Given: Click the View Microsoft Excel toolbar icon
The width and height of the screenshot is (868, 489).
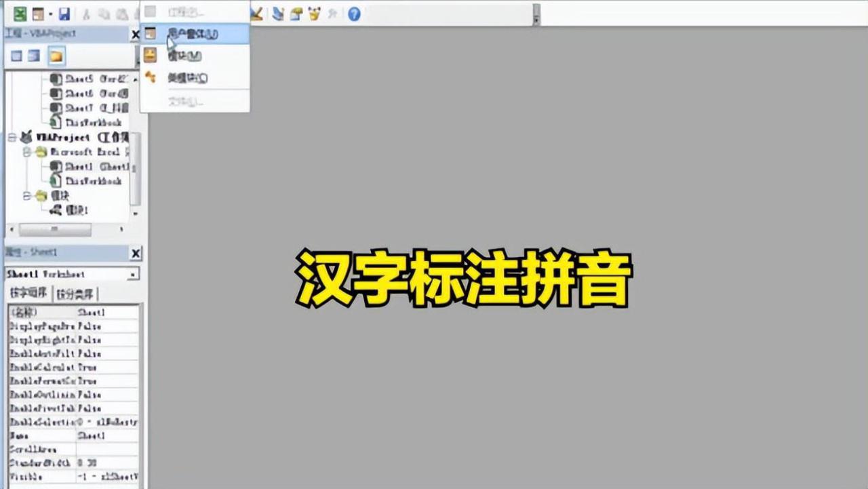Looking at the screenshot, I should 20,14.
